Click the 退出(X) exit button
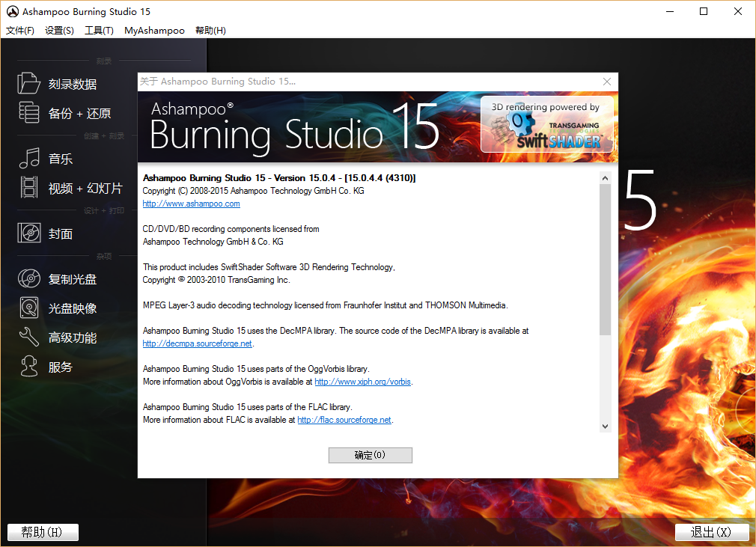756x547 pixels. pyautogui.click(x=711, y=532)
